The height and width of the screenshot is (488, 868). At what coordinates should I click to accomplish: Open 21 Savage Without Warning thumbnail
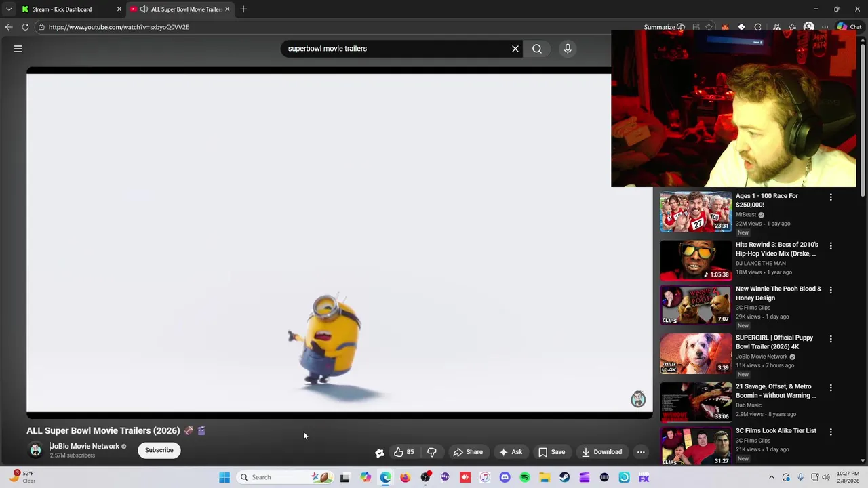coord(696,403)
